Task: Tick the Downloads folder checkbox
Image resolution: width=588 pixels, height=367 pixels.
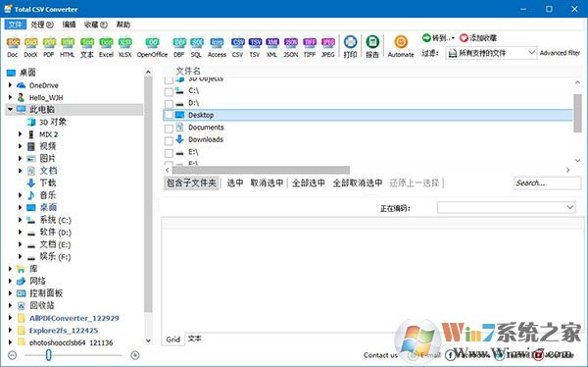Action: pyautogui.click(x=169, y=140)
